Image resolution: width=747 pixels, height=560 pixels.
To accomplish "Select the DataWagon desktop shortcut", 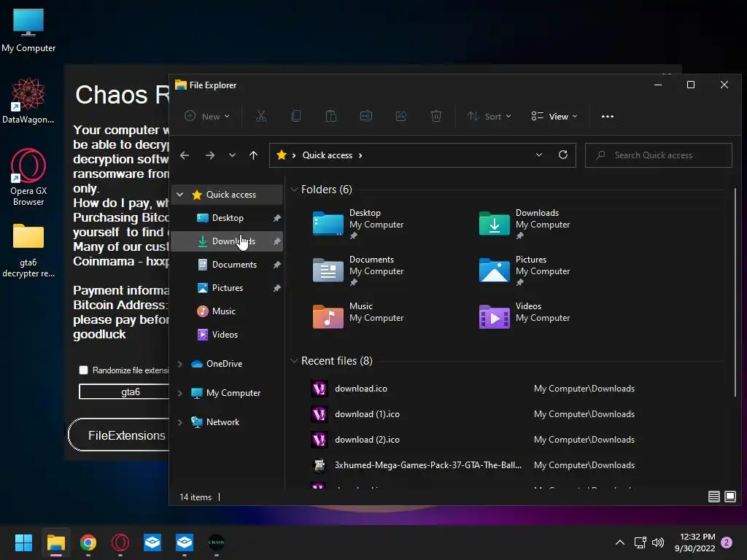I will point(28,101).
